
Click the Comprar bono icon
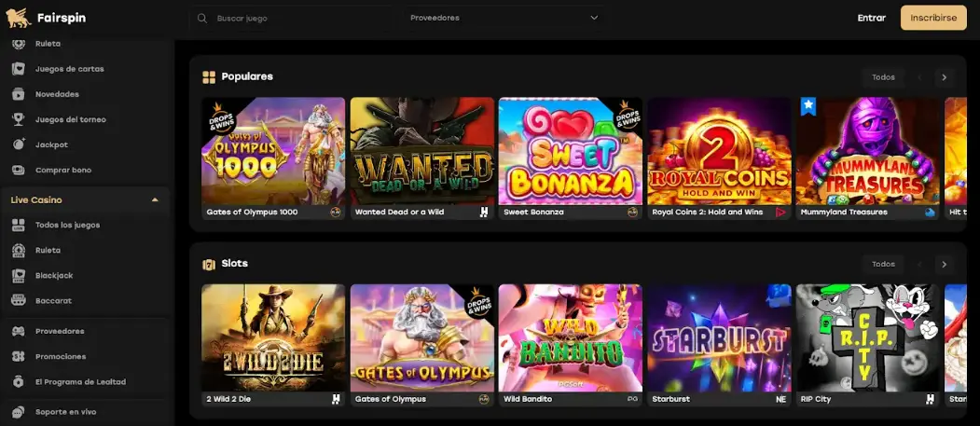click(x=19, y=170)
